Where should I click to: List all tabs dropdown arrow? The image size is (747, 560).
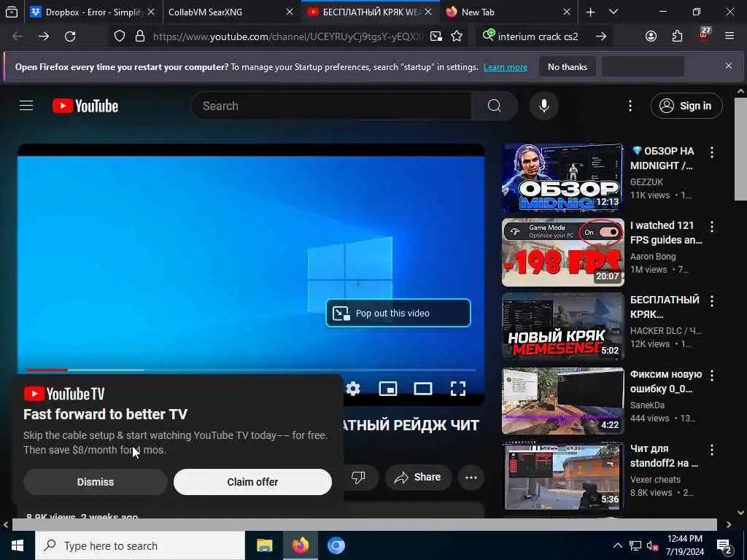pyautogui.click(x=613, y=12)
